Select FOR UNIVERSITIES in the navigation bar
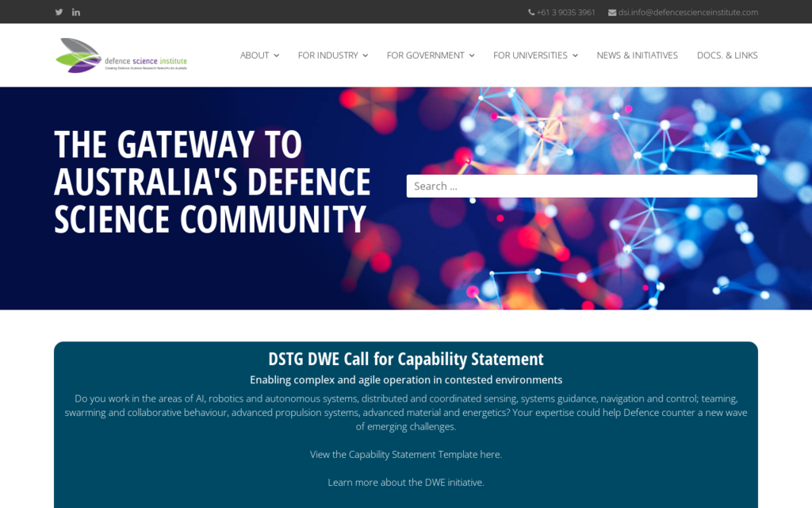 530,56
